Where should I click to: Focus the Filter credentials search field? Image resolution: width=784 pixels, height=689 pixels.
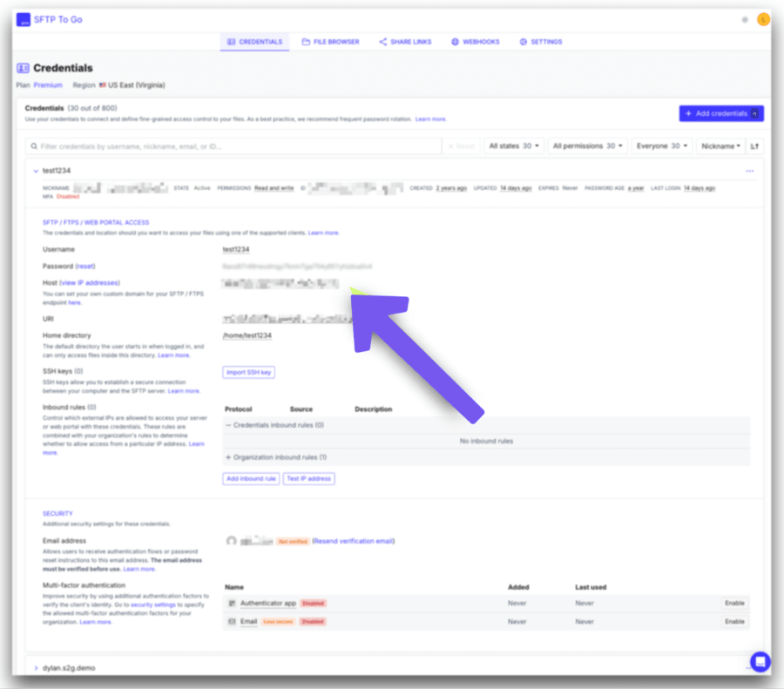pyautogui.click(x=235, y=146)
